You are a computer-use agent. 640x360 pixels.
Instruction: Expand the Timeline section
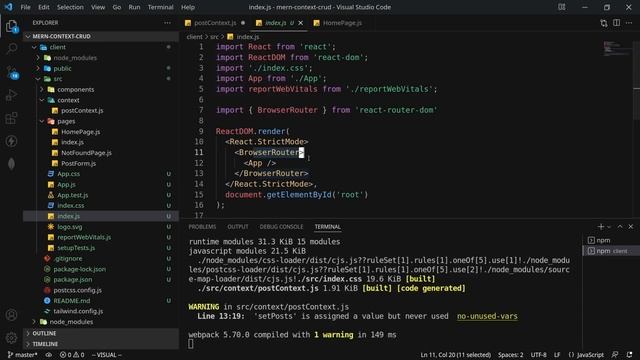click(101, 344)
